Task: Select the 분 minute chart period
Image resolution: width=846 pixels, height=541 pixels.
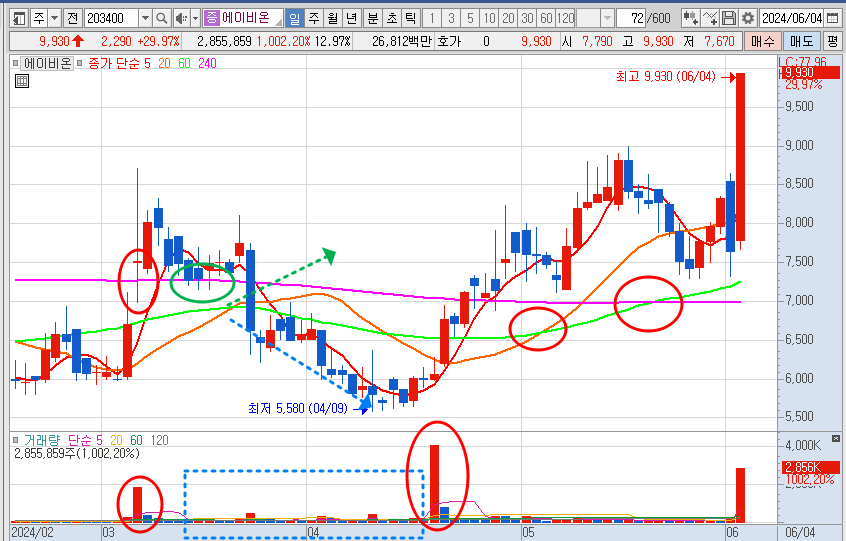Action: pyautogui.click(x=372, y=18)
